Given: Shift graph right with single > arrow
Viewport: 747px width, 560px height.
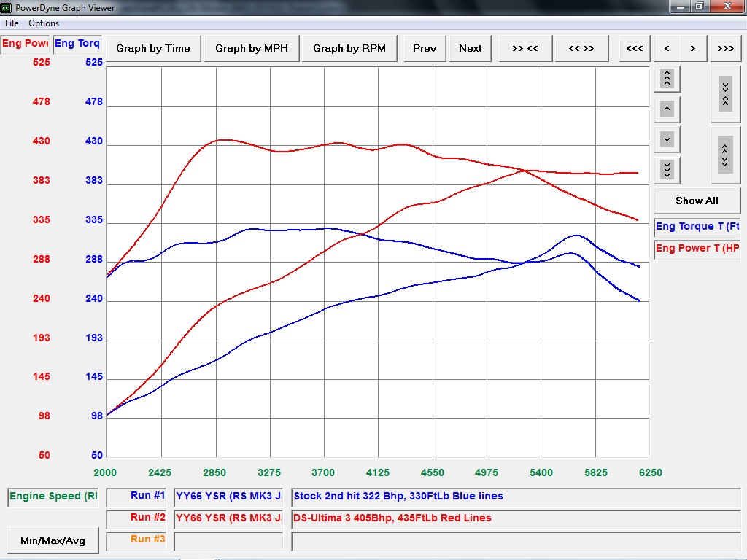Looking at the screenshot, I should (x=693, y=48).
